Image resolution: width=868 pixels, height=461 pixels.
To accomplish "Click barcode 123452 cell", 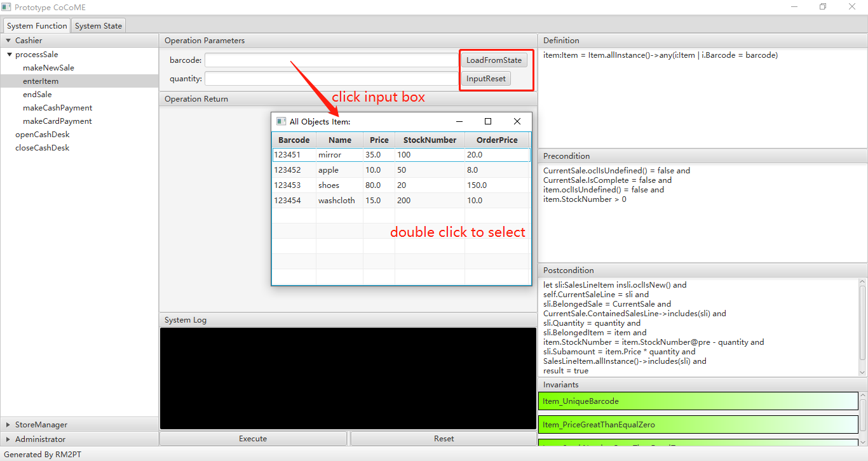I will coord(294,170).
